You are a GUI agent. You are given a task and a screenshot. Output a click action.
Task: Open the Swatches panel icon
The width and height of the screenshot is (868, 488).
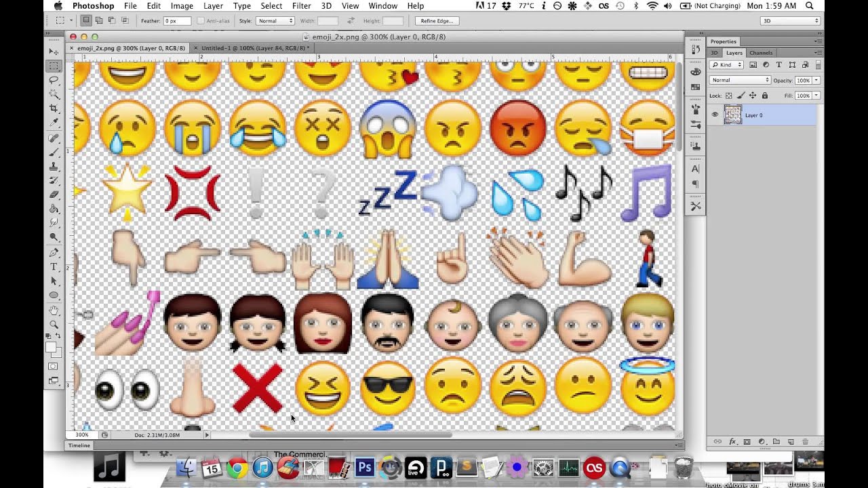click(x=696, y=87)
